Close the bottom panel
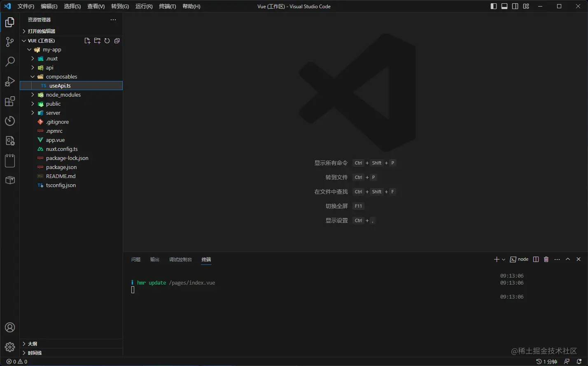The height and width of the screenshot is (366, 588). pyautogui.click(x=579, y=259)
